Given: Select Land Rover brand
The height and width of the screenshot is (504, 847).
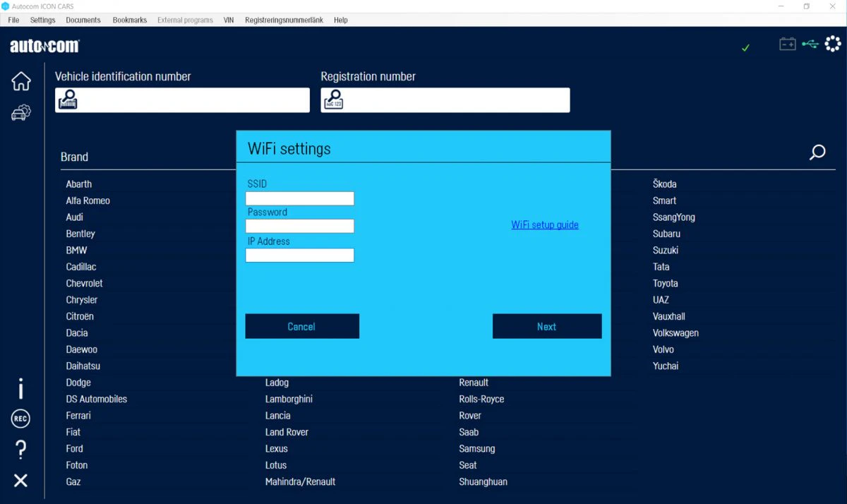Looking at the screenshot, I should [287, 432].
